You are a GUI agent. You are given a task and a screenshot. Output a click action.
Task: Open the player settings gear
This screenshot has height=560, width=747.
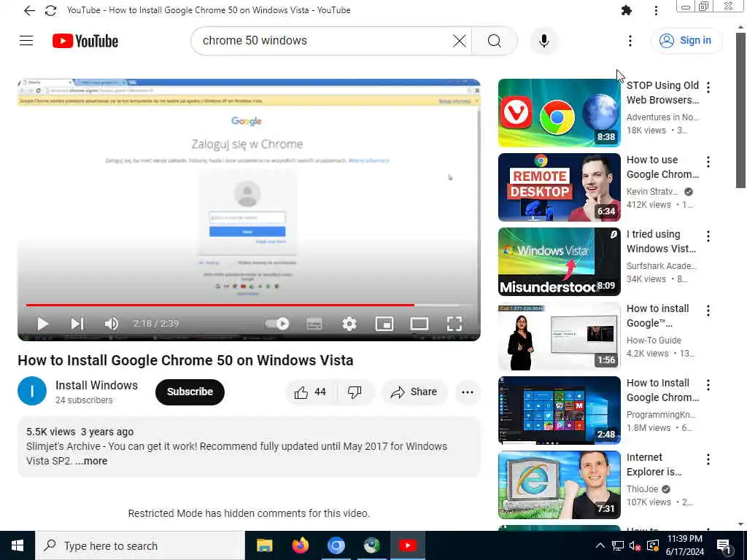[x=349, y=324]
